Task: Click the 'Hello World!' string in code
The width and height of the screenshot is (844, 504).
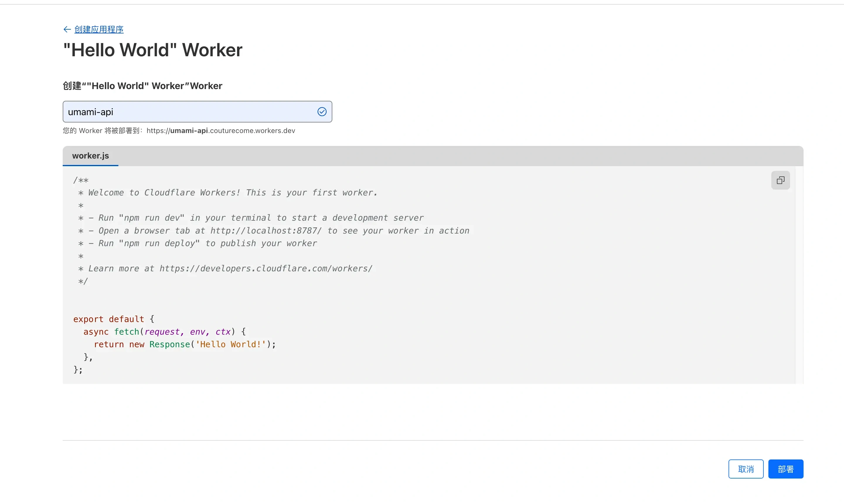Action: (x=230, y=344)
